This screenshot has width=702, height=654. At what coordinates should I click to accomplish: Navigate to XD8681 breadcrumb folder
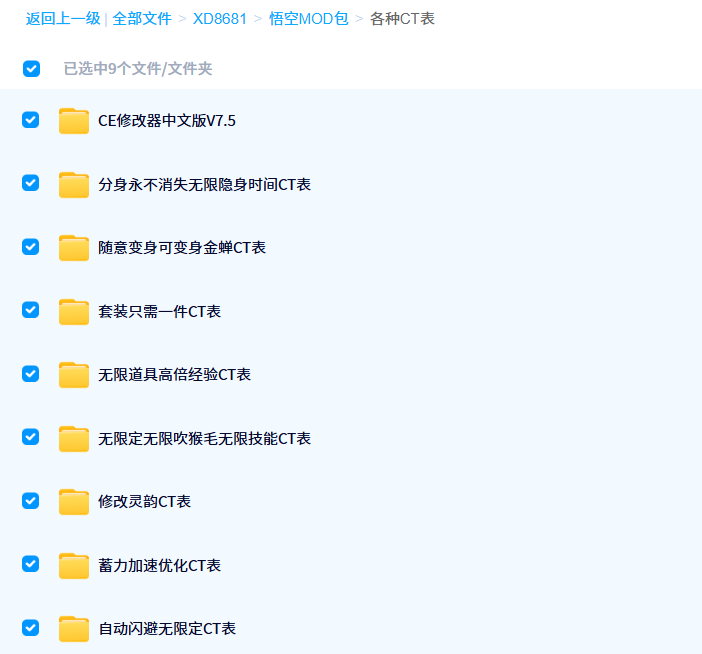coord(220,19)
